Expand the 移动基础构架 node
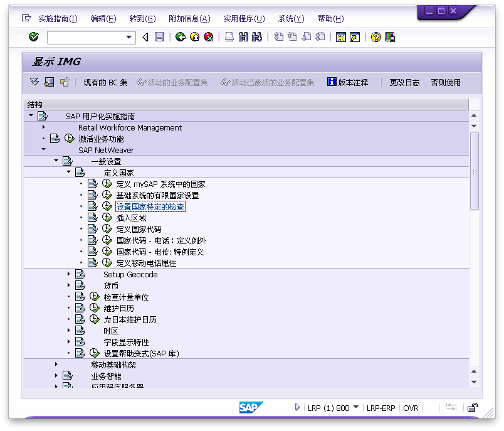 56,364
